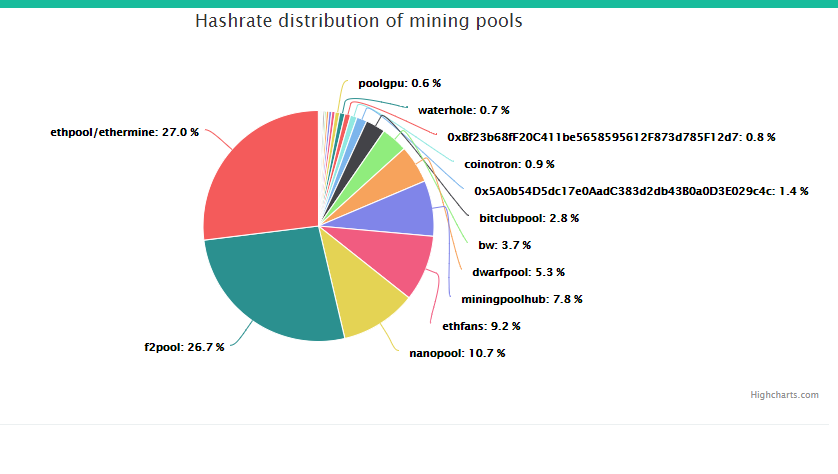Click the 0x5A0b54D5dc17...: 1.4 % address label
Viewport: 838px width, 474px height.
(641, 191)
